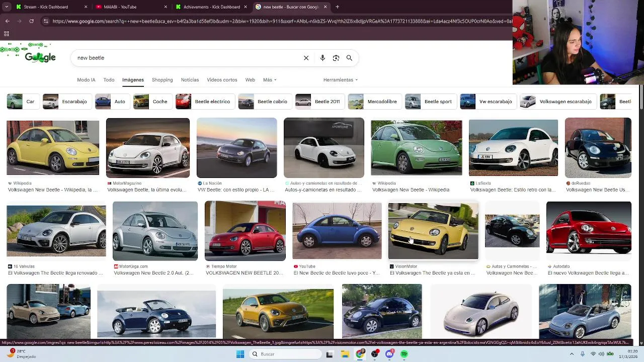
Task: Open the Chrome apps grid in bookmarks bar
Action: pyautogui.click(x=7, y=34)
